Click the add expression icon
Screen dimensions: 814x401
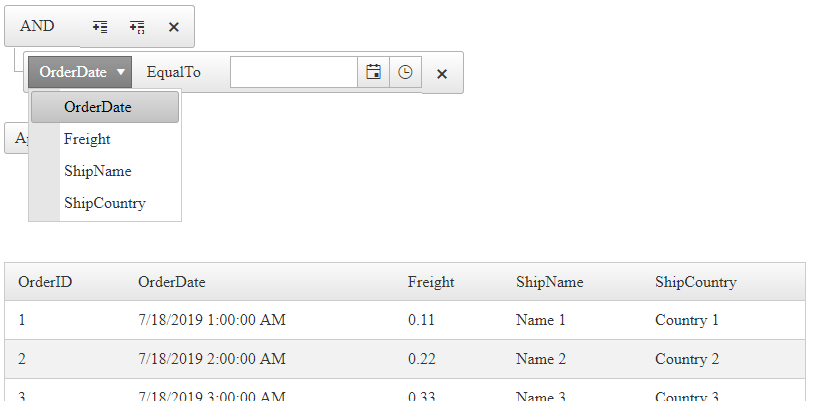pos(100,27)
